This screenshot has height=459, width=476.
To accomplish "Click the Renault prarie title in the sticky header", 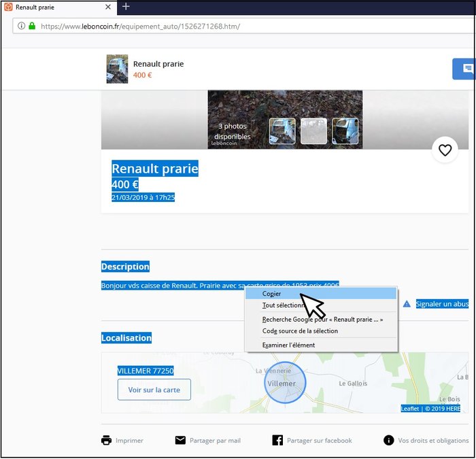I will tap(158, 64).
